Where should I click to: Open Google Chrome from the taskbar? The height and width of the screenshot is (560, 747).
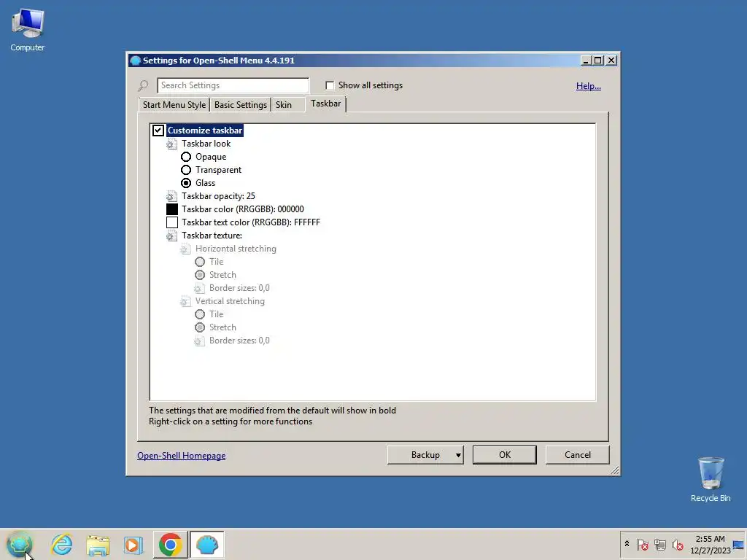pos(170,544)
